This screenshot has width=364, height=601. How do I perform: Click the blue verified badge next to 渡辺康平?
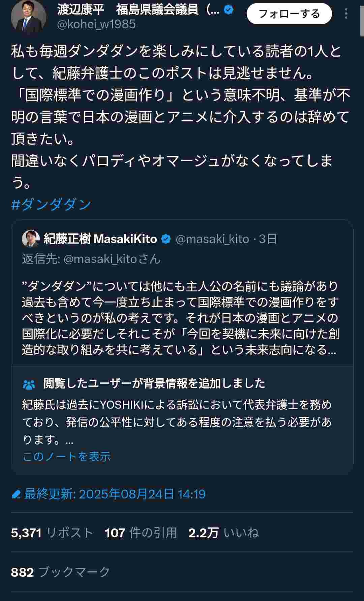click(x=229, y=10)
